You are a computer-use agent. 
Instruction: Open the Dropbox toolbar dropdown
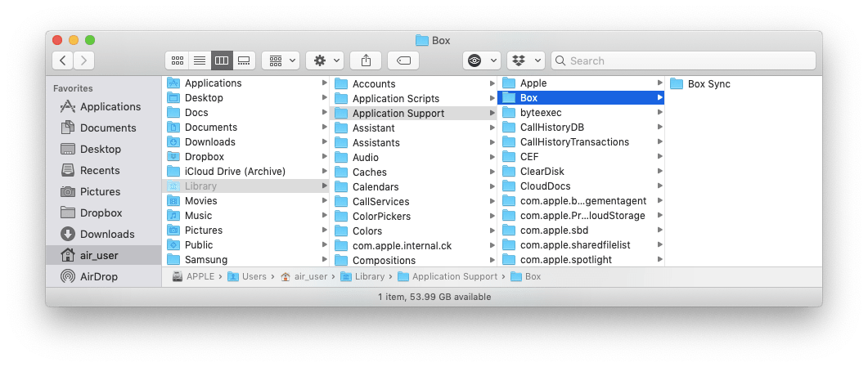tap(526, 60)
